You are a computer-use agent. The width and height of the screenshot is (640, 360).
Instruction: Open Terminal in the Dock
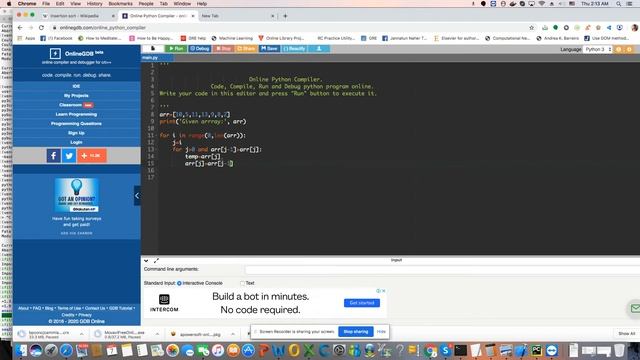click(460, 350)
